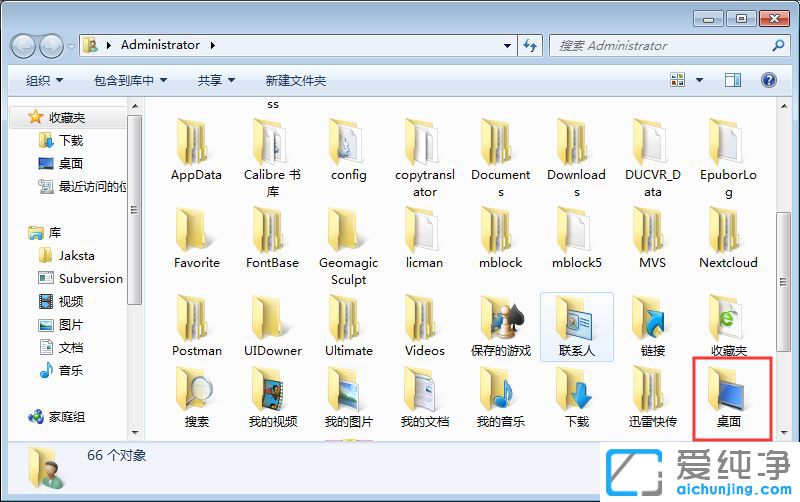Select the Favorite folder

pos(196,238)
